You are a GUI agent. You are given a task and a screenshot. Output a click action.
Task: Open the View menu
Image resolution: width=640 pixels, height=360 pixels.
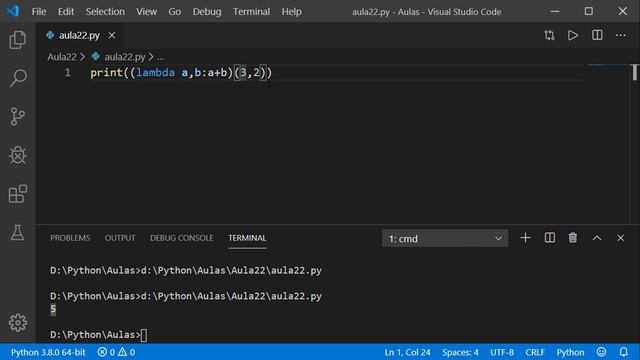click(x=147, y=11)
